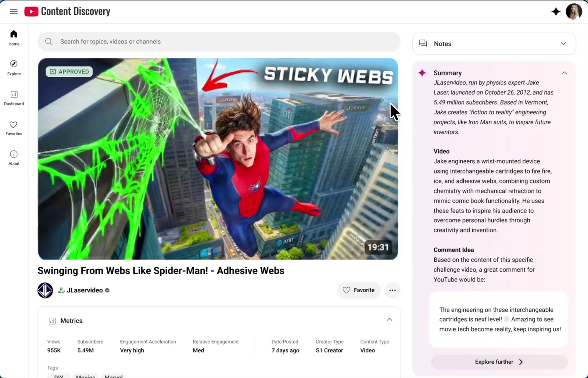The width and height of the screenshot is (588, 378).
Task: Open the video title Swinging From Webs
Action: pos(161,271)
